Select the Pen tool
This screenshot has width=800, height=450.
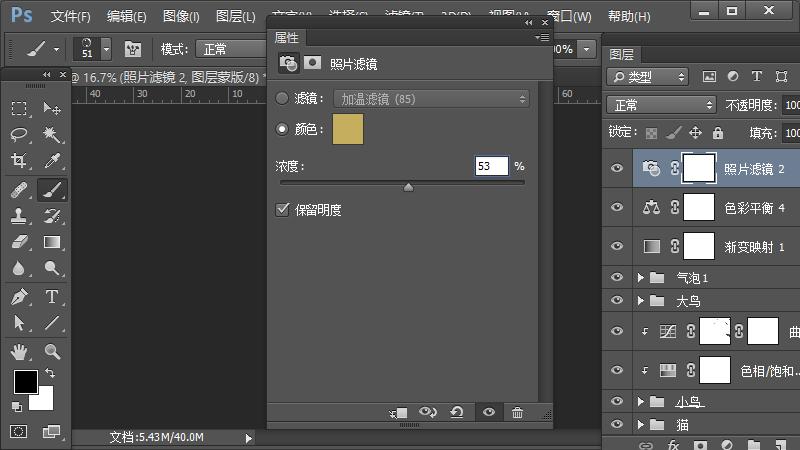pyautogui.click(x=19, y=297)
